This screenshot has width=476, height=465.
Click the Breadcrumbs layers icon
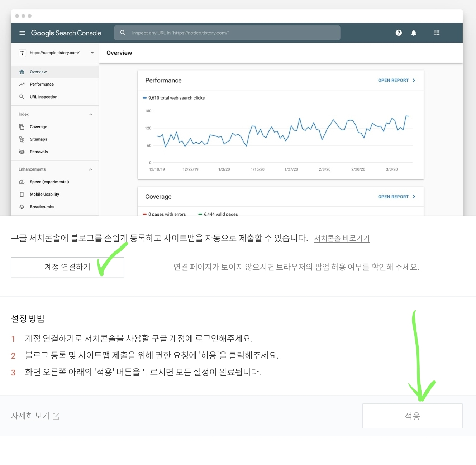[22, 207]
